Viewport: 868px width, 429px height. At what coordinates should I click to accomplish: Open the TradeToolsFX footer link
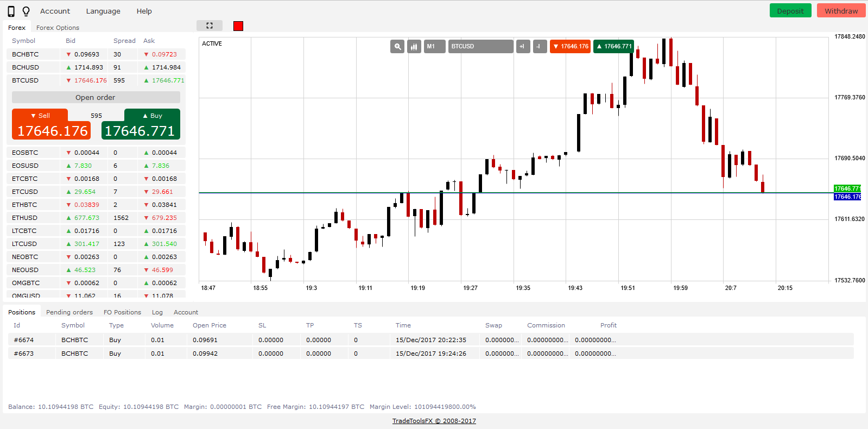(434, 421)
